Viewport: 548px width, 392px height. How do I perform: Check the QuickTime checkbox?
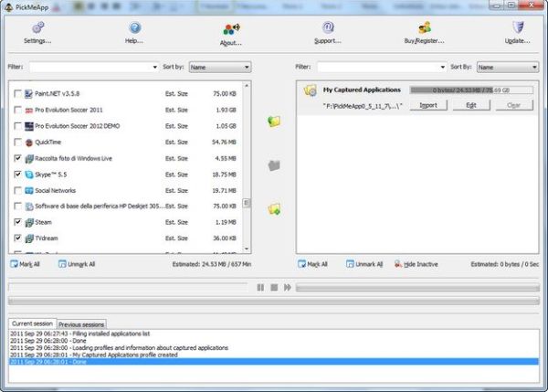(17, 142)
